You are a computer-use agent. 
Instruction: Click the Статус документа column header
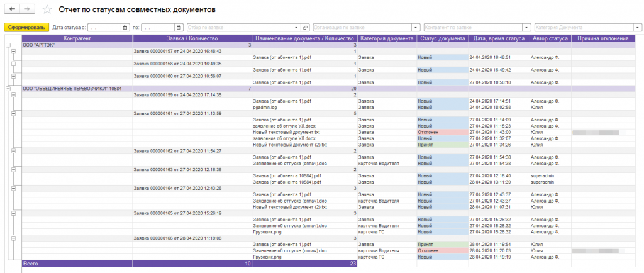pyautogui.click(x=442, y=38)
